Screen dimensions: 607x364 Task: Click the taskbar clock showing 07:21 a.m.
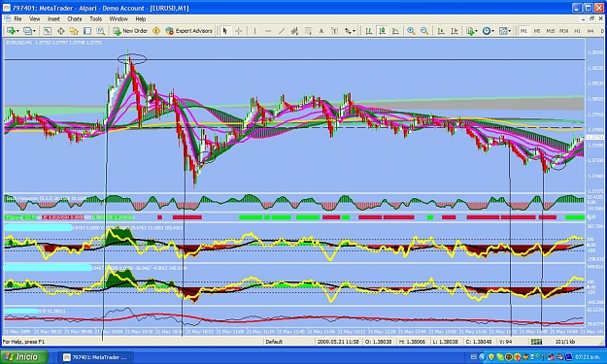coord(588,356)
